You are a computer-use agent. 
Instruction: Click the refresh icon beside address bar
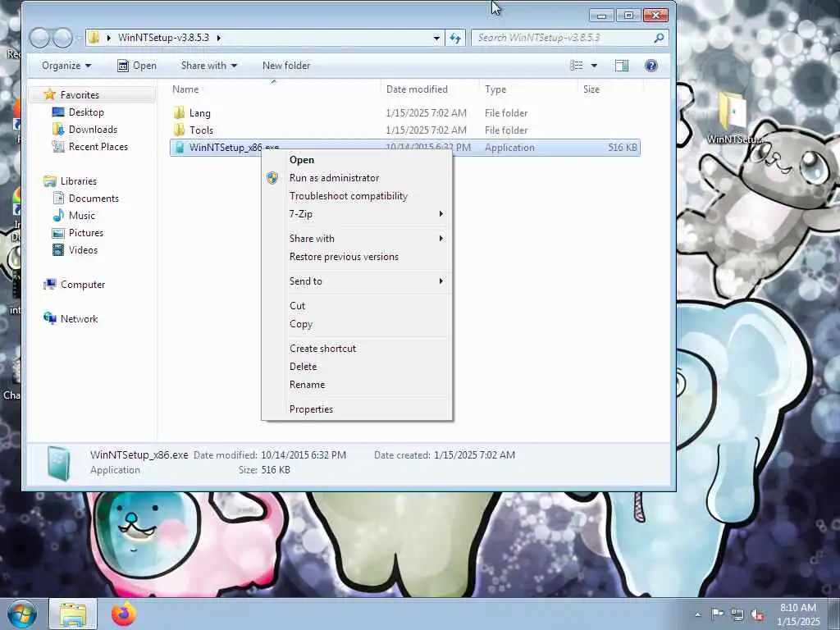[455, 38]
